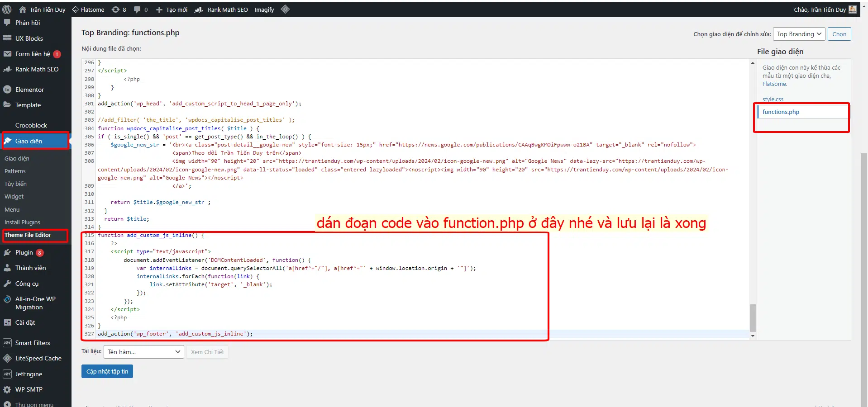Image resolution: width=868 pixels, height=407 pixels.
Task: Open the user avatar at top right
Action: 853,9
